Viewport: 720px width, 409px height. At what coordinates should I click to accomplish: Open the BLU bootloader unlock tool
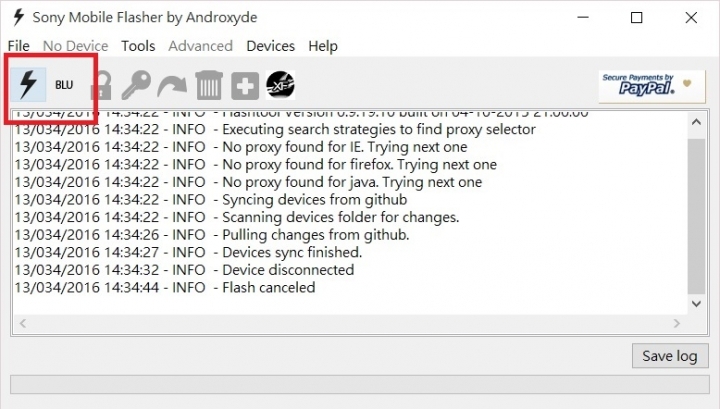(64, 85)
